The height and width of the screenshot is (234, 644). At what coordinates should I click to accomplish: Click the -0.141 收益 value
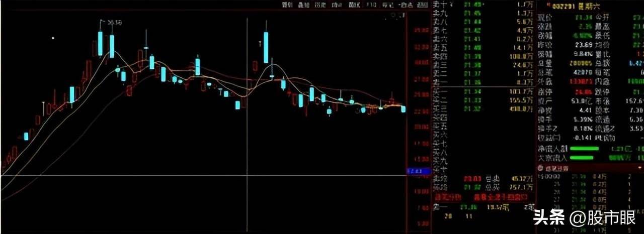582,137
